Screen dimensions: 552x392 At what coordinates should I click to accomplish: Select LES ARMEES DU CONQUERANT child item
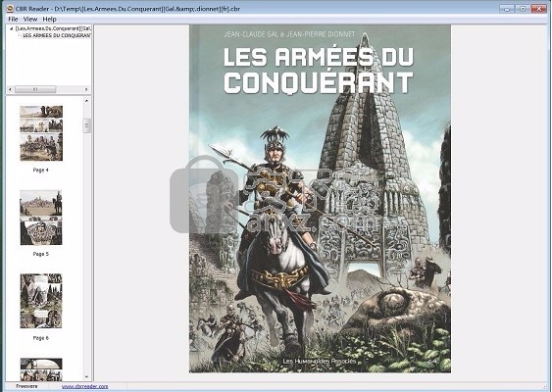click(x=57, y=35)
